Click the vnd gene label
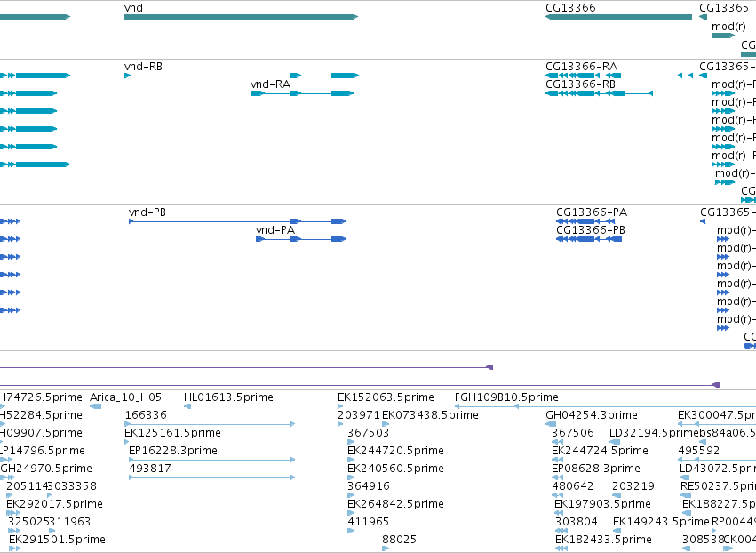Image resolution: width=756 pixels, height=553 pixels. 133,8
